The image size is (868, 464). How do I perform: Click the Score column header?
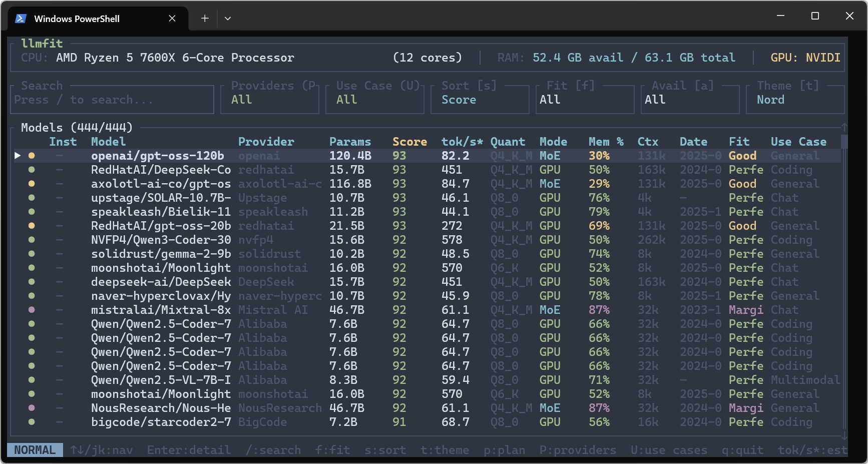409,142
